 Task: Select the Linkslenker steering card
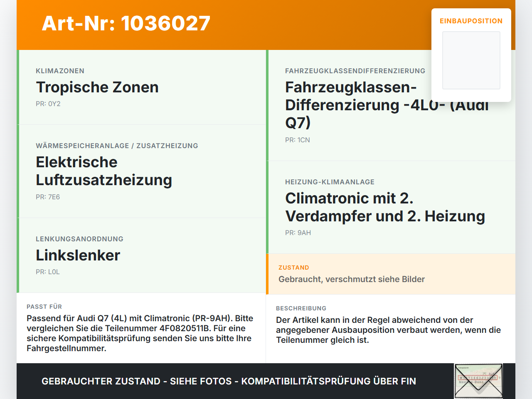(141, 255)
